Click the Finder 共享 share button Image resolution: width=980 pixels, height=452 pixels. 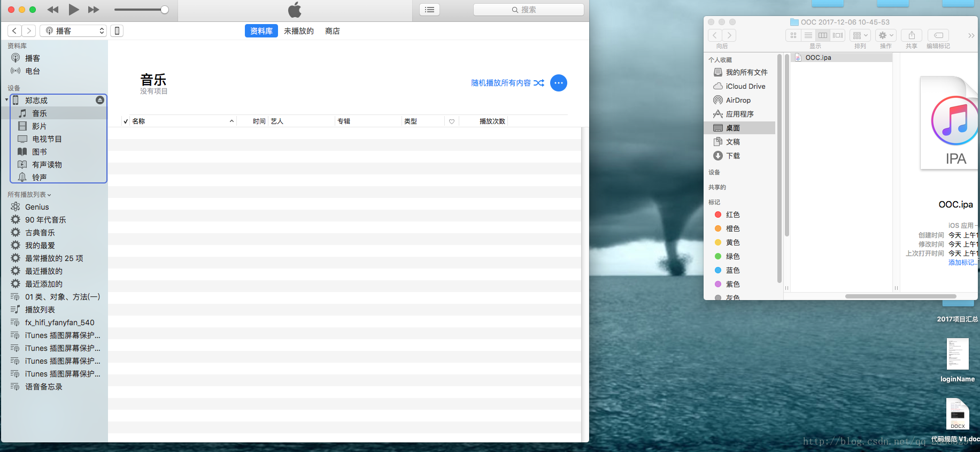(912, 35)
